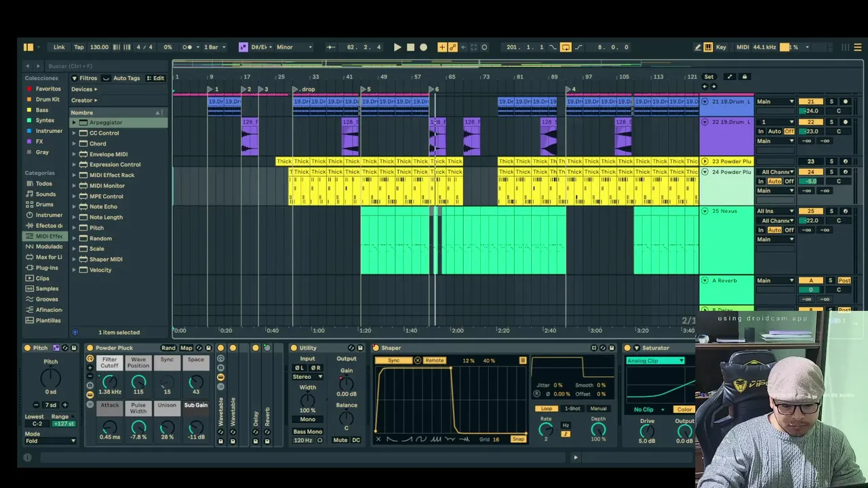Jump to previous locator arrow

705,86
